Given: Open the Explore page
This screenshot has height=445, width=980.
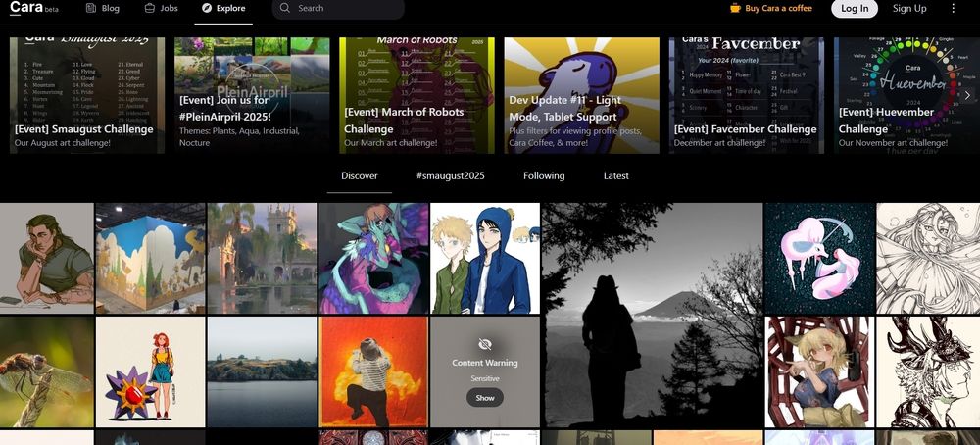Looking at the screenshot, I should point(223,8).
